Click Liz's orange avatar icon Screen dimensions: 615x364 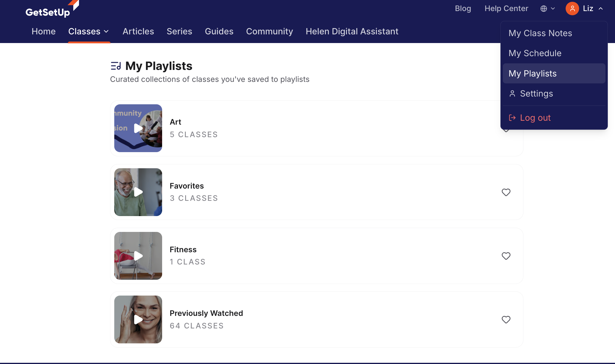tap(572, 9)
